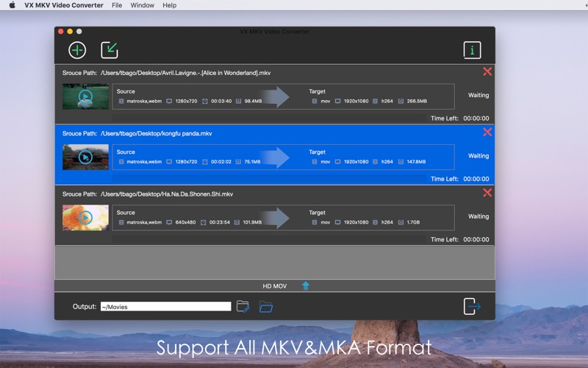Click the 00:23:54 duration value
This screenshot has width=588, height=368.
(x=220, y=222)
